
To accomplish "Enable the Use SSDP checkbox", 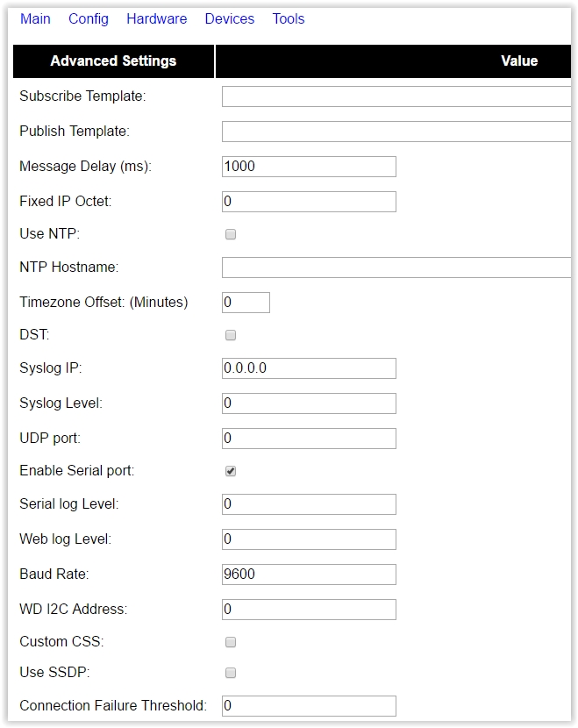I will pyautogui.click(x=231, y=672).
